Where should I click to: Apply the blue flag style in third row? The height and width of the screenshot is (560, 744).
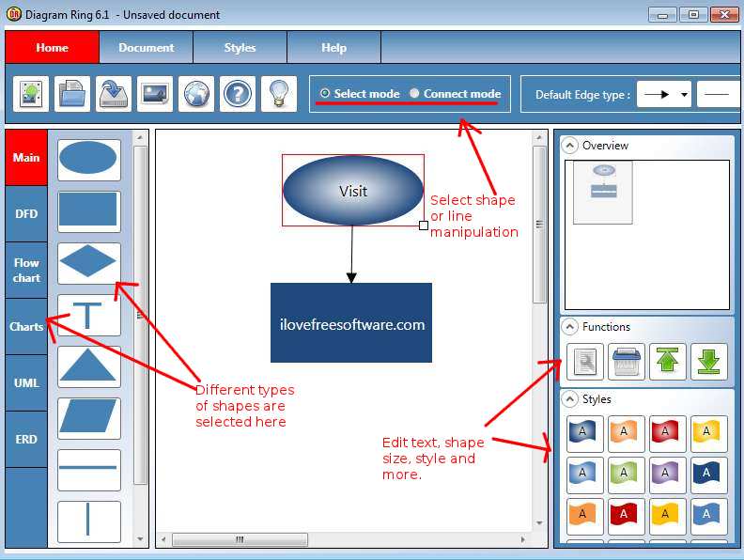[708, 517]
